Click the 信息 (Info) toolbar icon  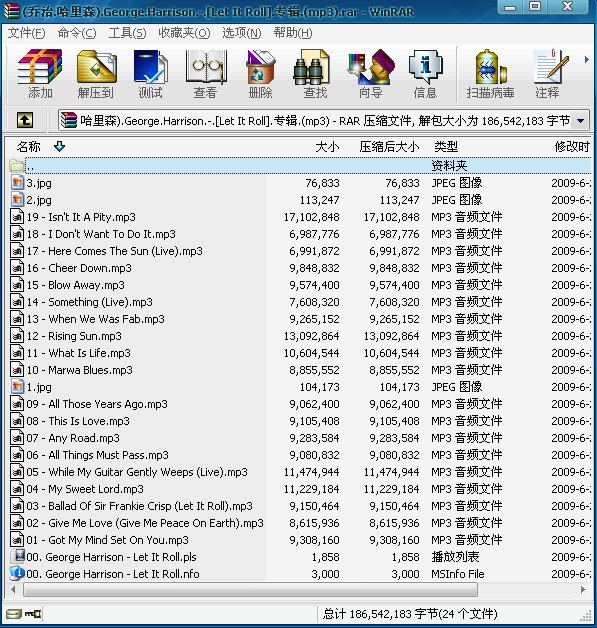coord(425,67)
